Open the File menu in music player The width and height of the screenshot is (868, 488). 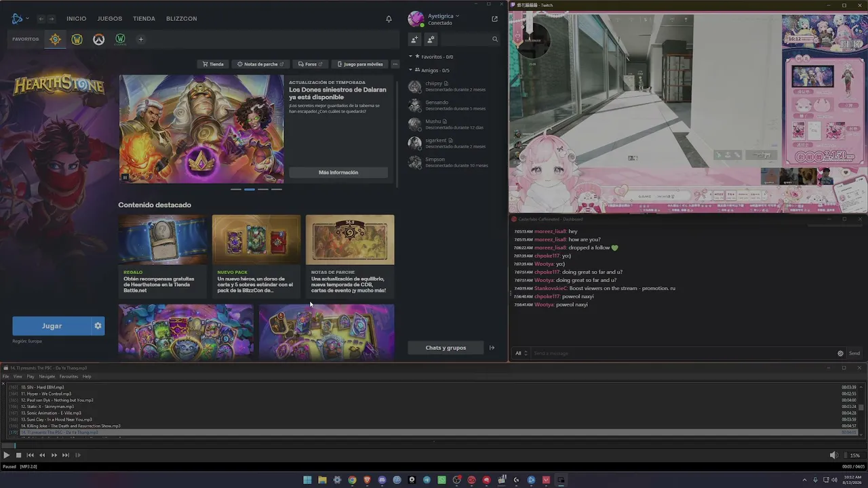click(5, 376)
